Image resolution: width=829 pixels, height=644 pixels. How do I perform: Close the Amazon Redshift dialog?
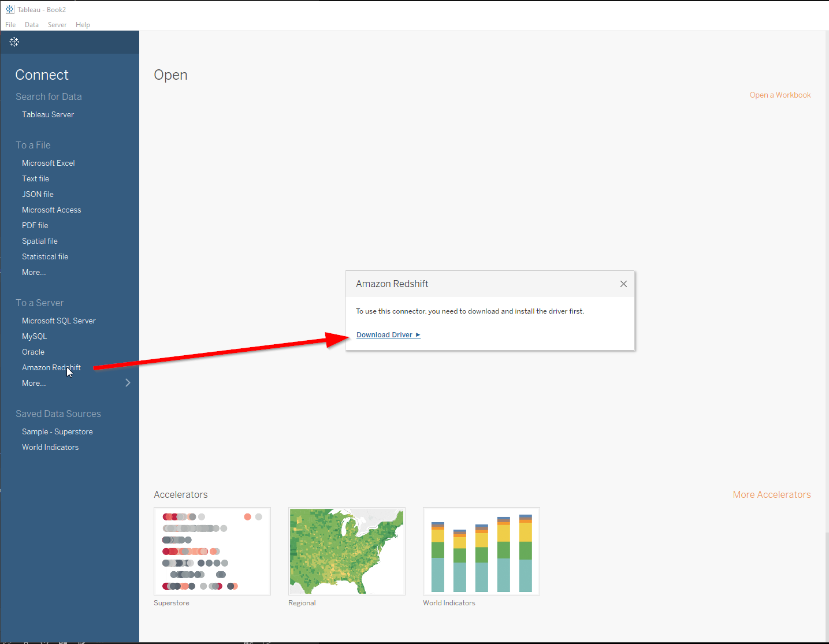coord(623,284)
